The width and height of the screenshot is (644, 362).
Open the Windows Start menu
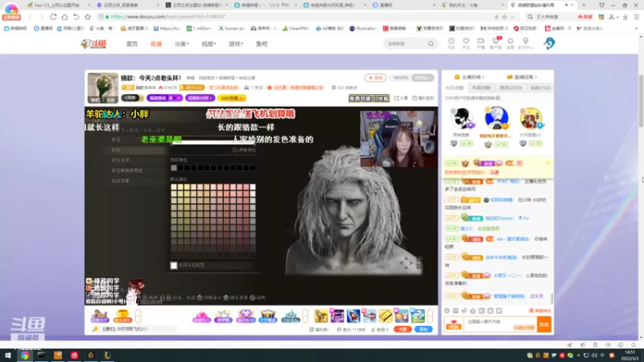7,355
